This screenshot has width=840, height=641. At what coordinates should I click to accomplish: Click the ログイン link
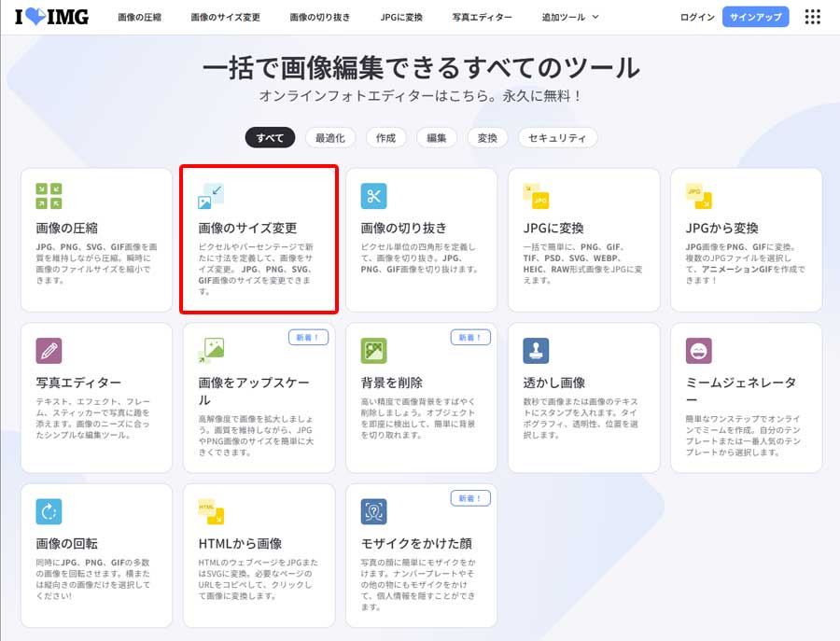pyautogui.click(x=695, y=16)
